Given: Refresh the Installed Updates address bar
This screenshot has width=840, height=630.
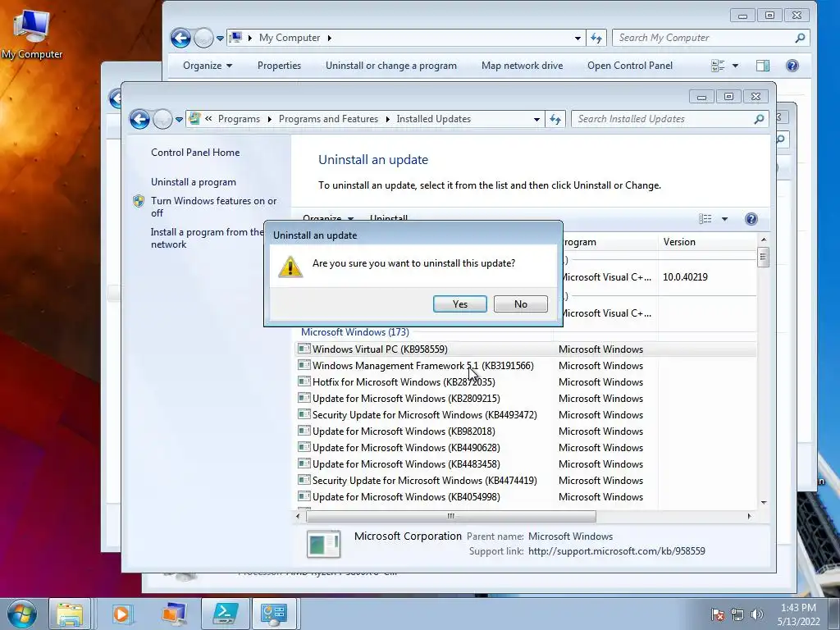Looking at the screenshot, I should pyautogui.click(x=555, y=119).
